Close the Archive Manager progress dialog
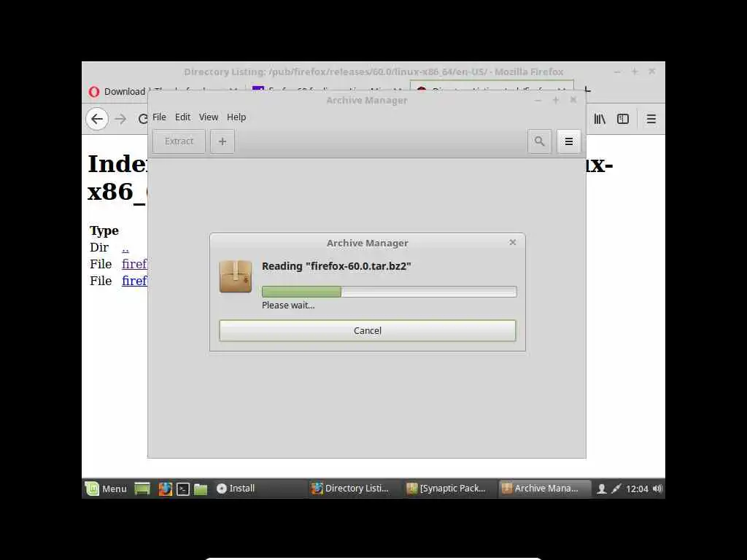 click(x=513, y=242)
